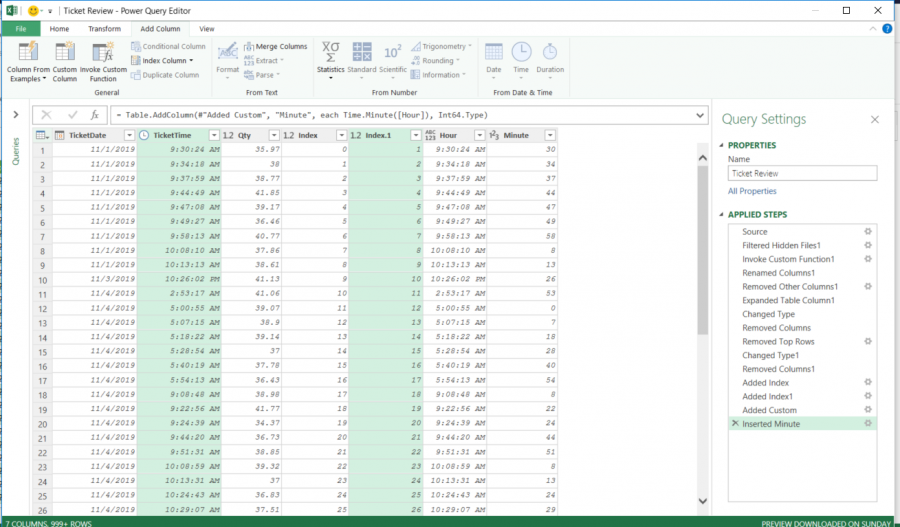Switch to the Transform tab

(x=104, y=29)
